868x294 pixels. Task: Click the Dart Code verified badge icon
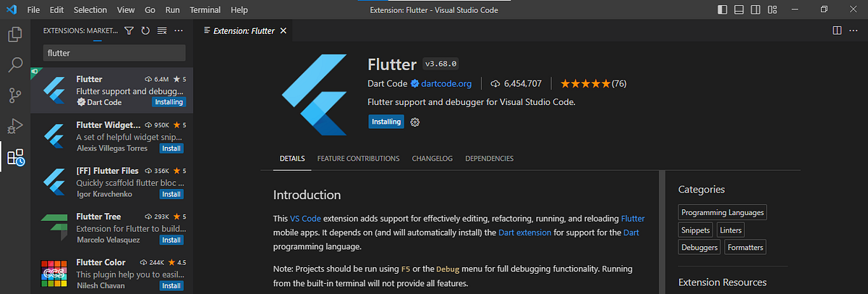pyautogui.click(x=415, y=83)
